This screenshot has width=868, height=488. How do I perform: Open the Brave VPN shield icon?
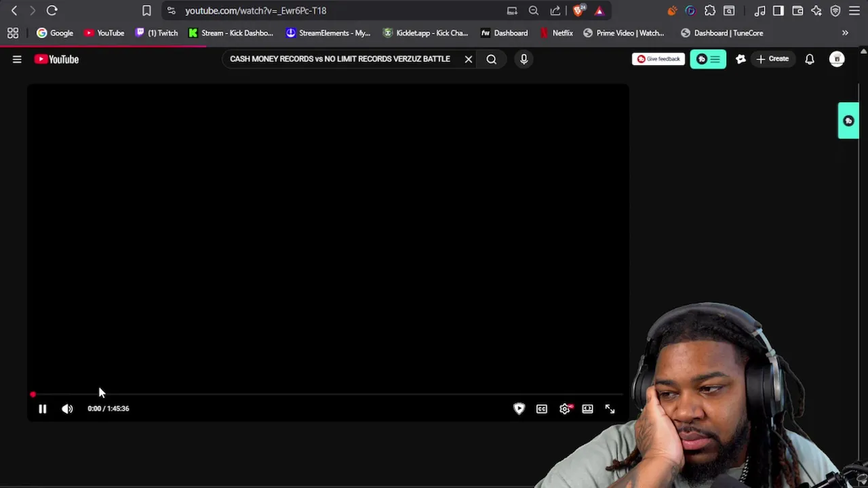(835, 11)
